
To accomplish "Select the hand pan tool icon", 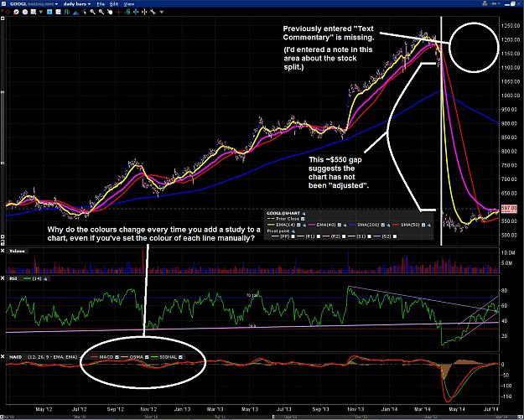I will point(110,12).
